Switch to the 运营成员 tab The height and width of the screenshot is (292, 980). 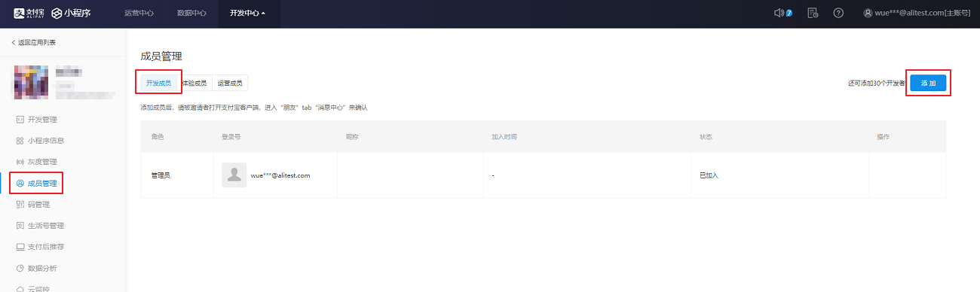[x=229, y=83]
